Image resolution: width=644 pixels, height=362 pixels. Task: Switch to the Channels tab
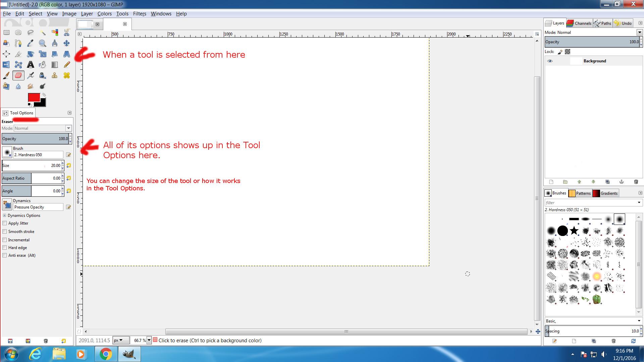pyautogui.click(x=579, y=23)
